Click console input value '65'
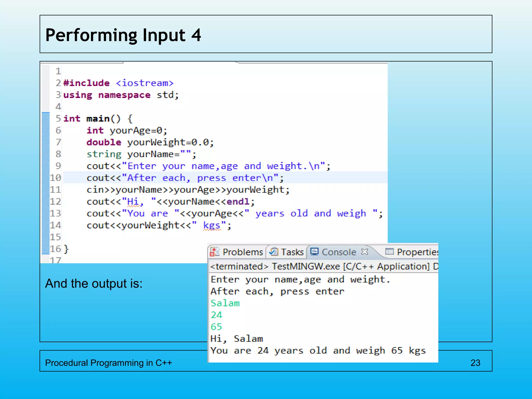 [x=216, y=327]
